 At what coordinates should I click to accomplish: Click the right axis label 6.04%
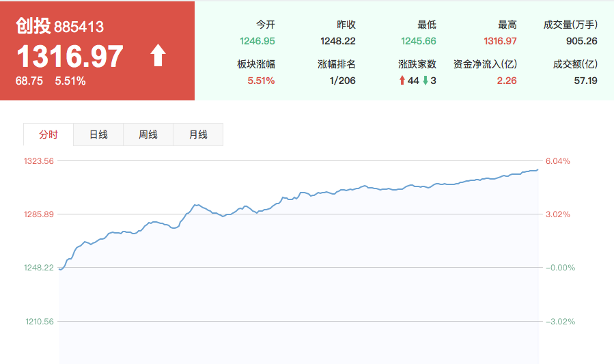coord(558,161)
